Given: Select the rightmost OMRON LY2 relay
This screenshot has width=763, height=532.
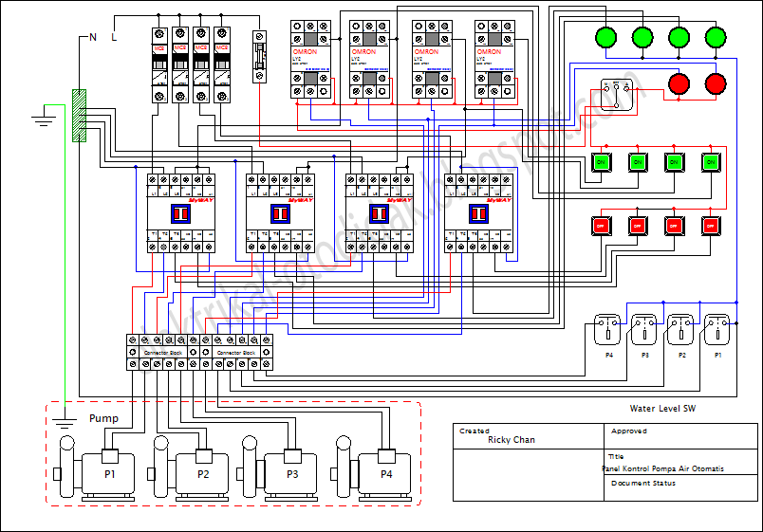Looking at the screenshot, I should point(494,59).
